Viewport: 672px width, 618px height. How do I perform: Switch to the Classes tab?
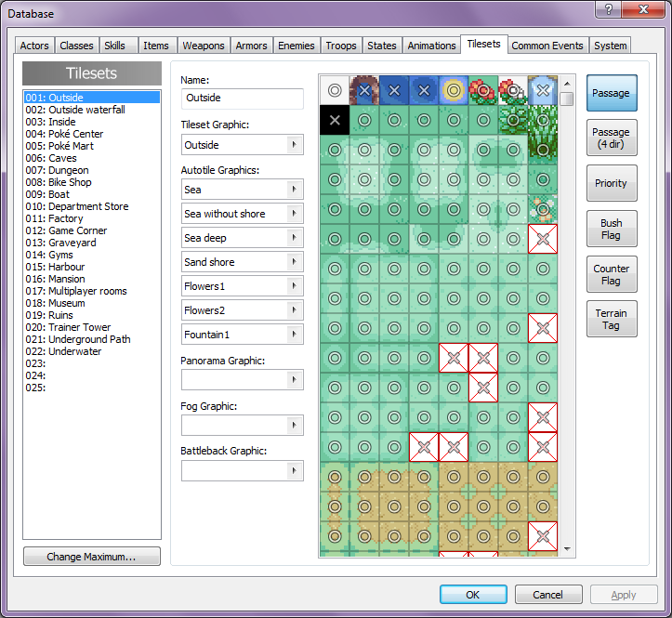[x=76, y=46]
